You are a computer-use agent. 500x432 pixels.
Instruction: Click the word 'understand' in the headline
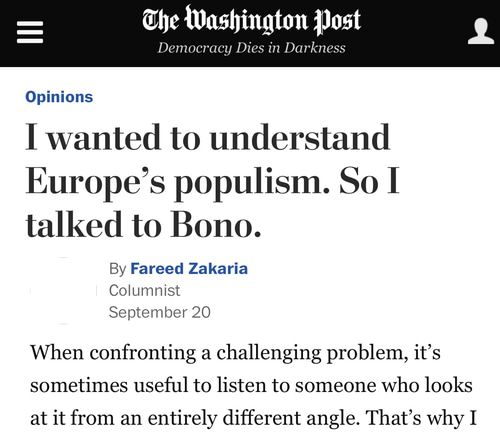[300, 137]
